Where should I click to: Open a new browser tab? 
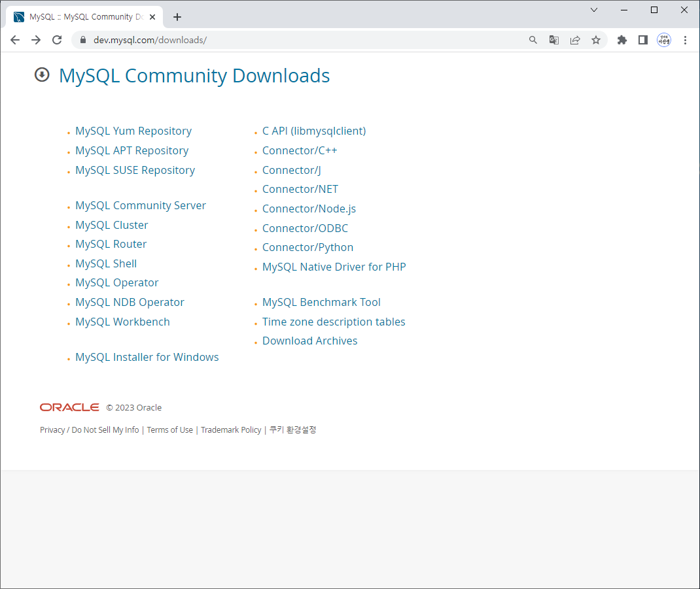[177, 17]
